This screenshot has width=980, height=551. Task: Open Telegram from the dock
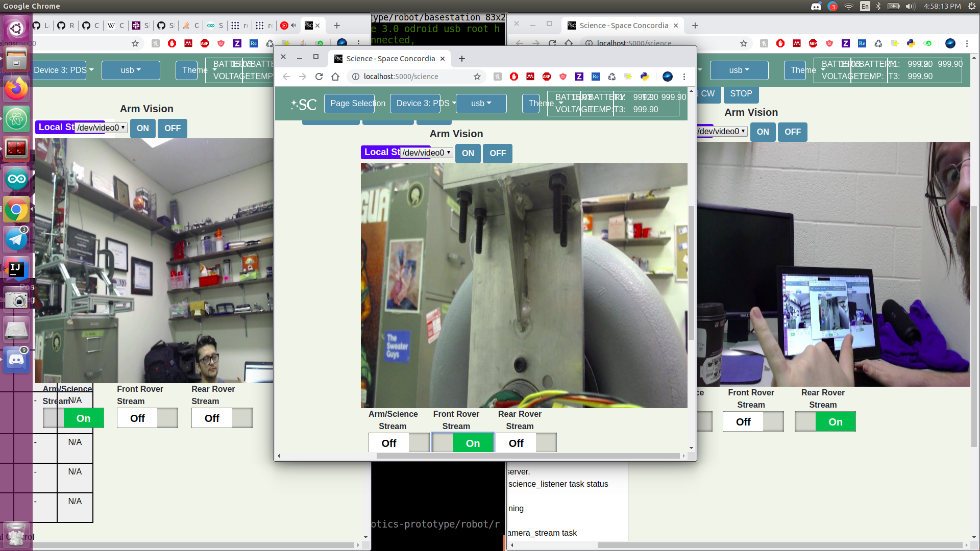coord(16,239)
